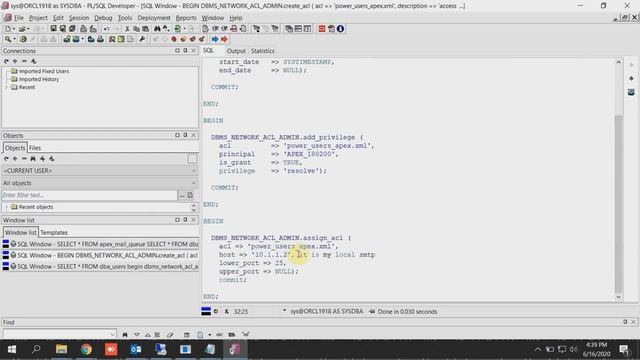Viewport: 640px width, 360px height.
Task: Click the Copy icon in toolbar
Action: [136, 29]
